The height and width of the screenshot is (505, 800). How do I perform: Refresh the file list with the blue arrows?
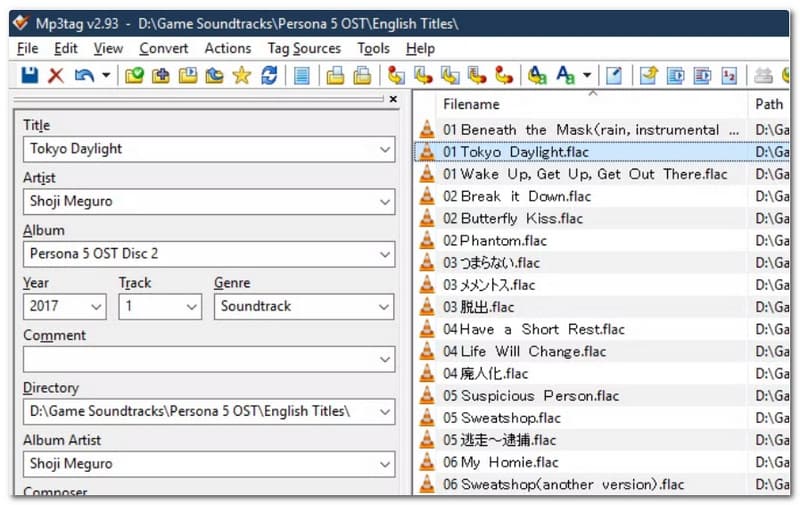pyautogui.click(x=269, y=75)
